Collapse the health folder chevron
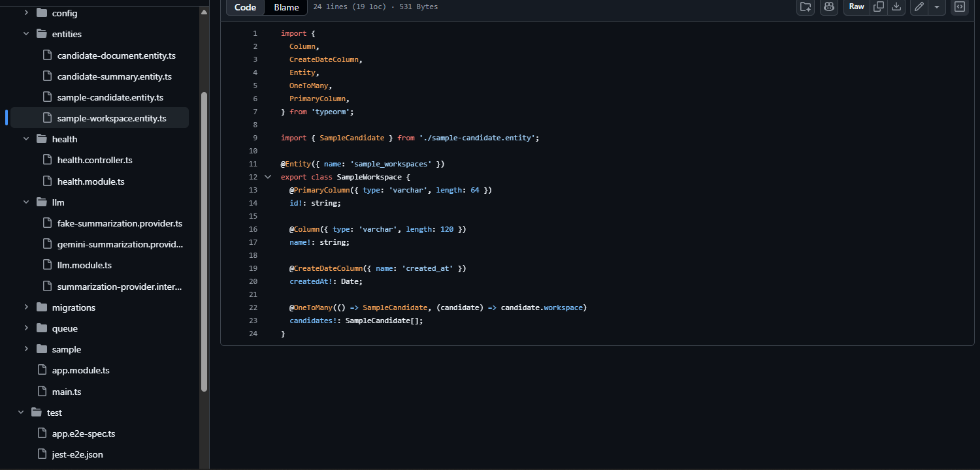Viewport: 980px width, 470px height. click(26, 139)
